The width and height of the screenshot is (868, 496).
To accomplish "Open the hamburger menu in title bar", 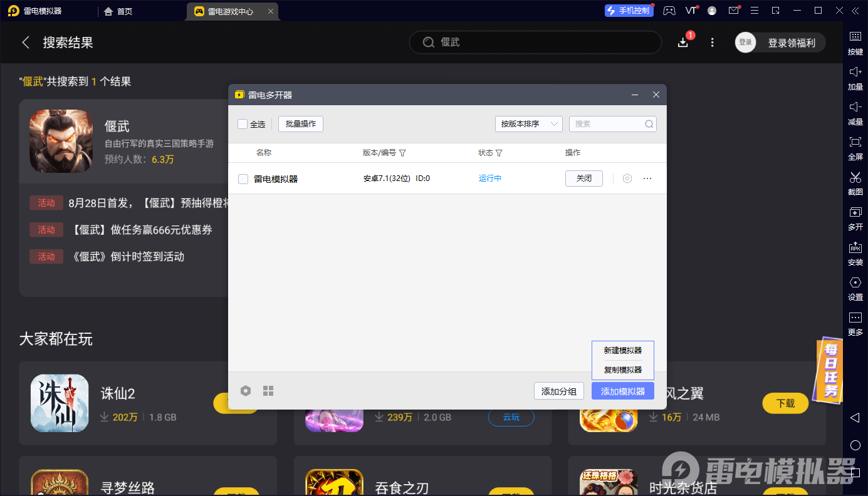I will click(x=755, y=11).
